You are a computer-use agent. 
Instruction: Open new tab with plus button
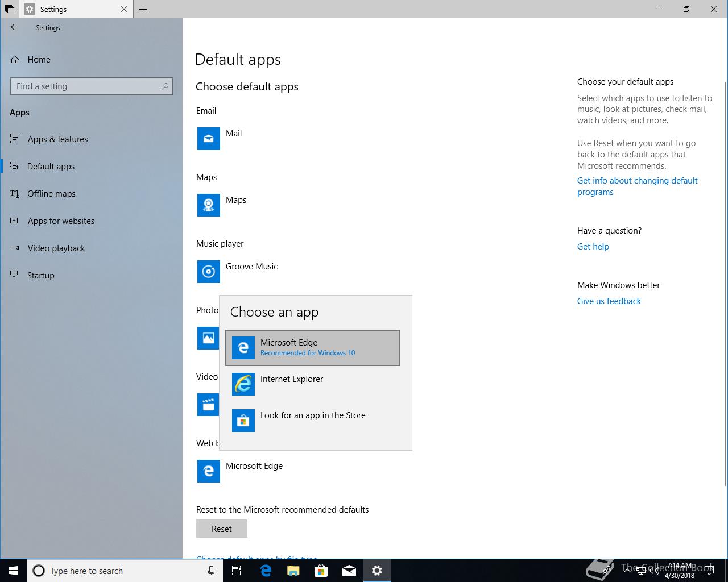point(143,9)
